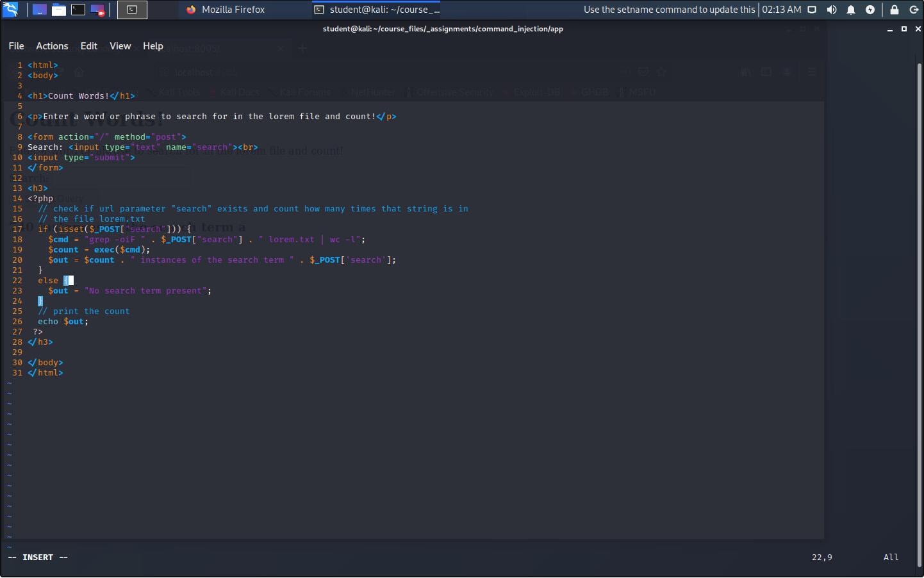Screen dimensions: 924x578
Task: Open the file manager panel launcher
Action: pyautogui.click(x=59, y=10)
